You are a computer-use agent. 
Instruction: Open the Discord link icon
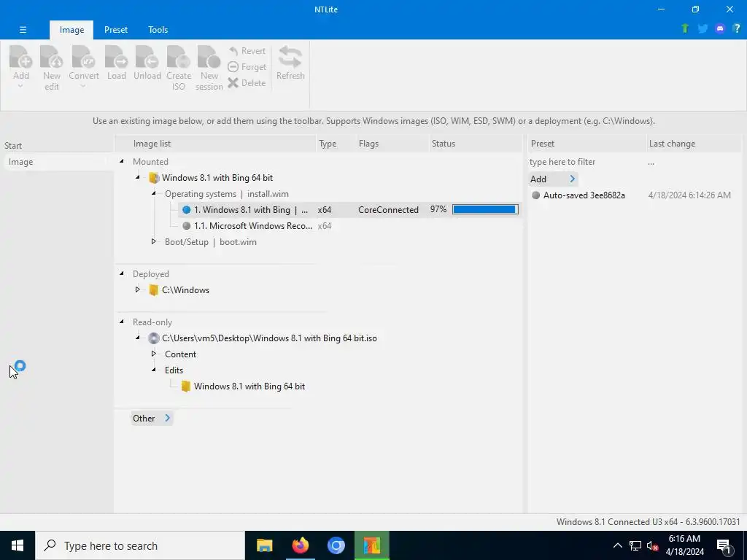click(x=720, y=28)
